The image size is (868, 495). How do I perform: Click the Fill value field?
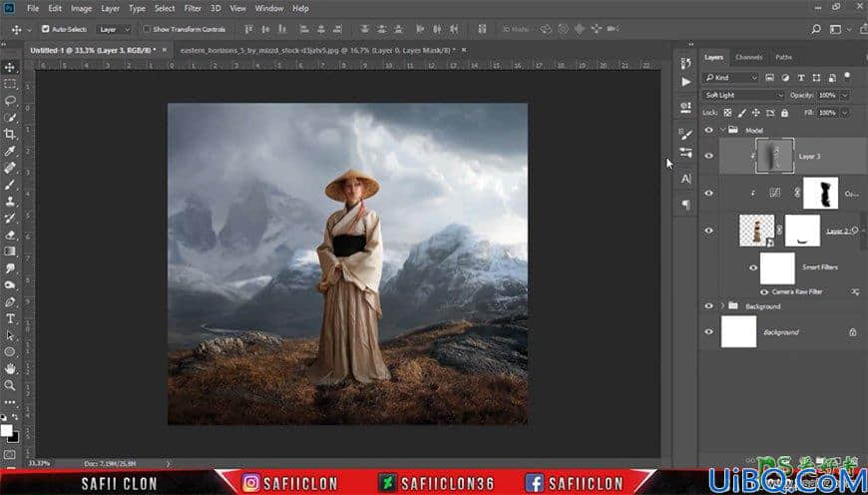click(827, 113)
